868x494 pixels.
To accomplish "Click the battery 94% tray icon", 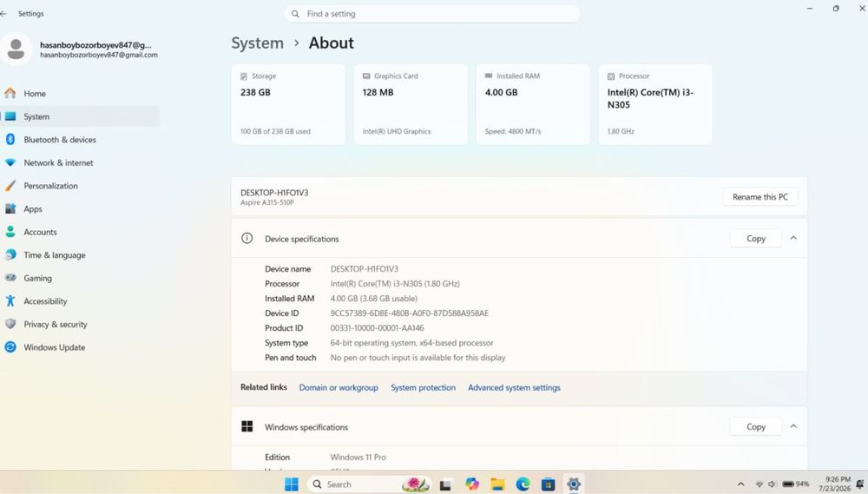I will [x=795, y=484].
